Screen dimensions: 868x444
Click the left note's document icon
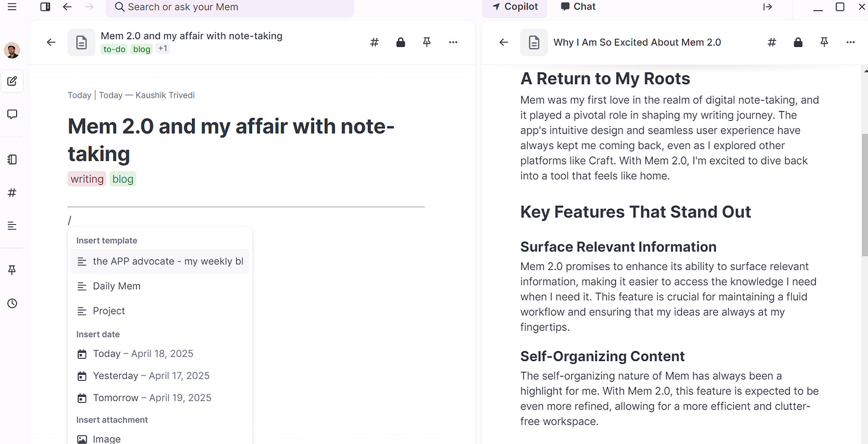click(x=82, y=42)
